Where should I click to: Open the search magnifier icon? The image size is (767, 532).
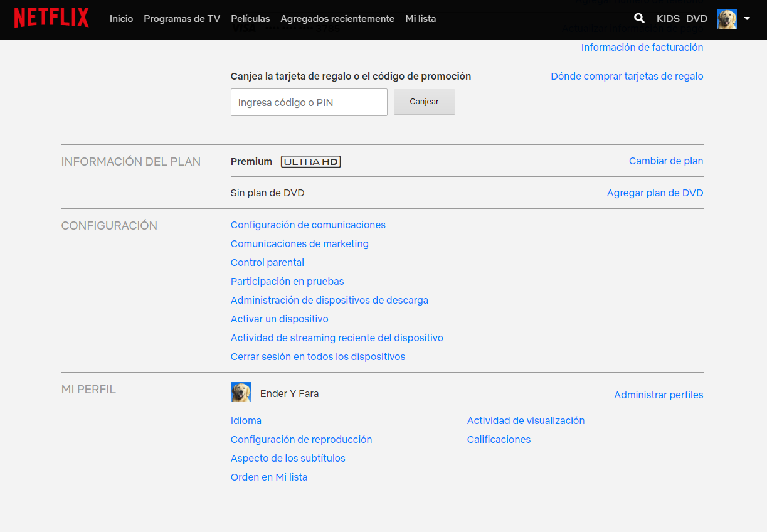pos(639,19)
